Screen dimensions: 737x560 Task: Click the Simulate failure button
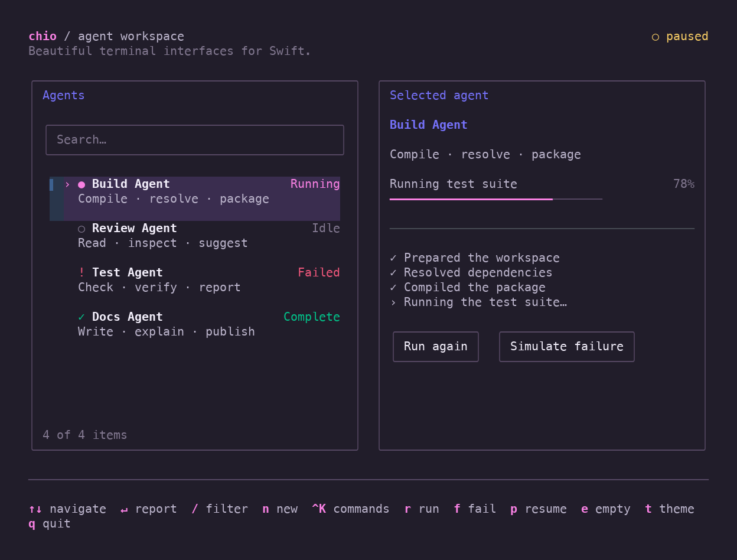pyautogui.click(x=567, y=347)
